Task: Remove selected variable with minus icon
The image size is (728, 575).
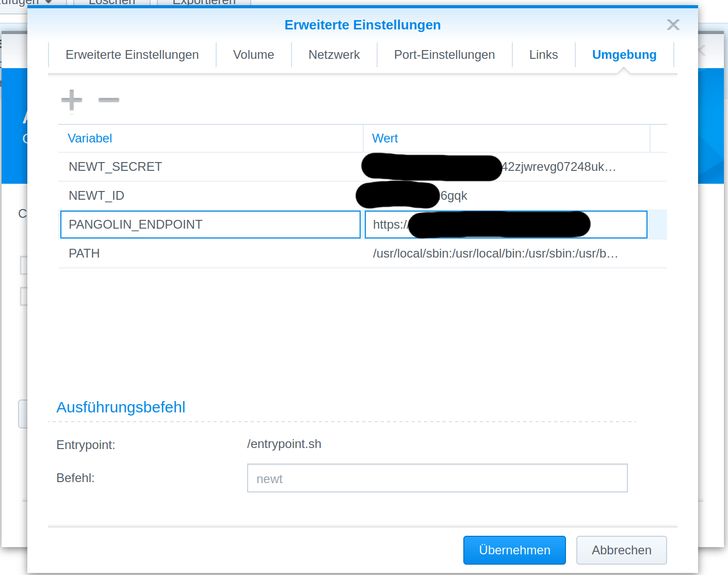Action: [109, 100]
